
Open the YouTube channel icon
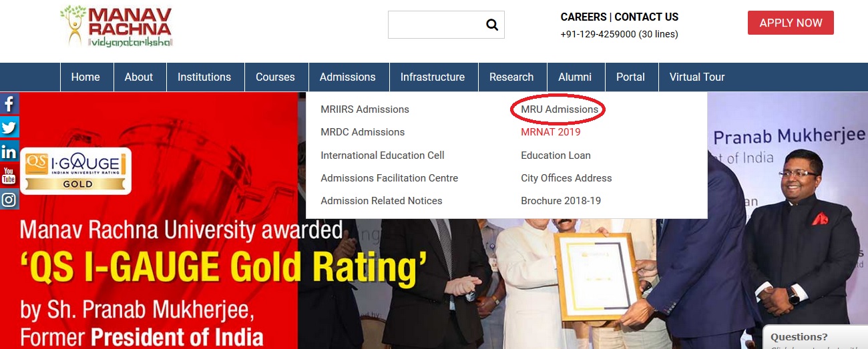point(9,176)
